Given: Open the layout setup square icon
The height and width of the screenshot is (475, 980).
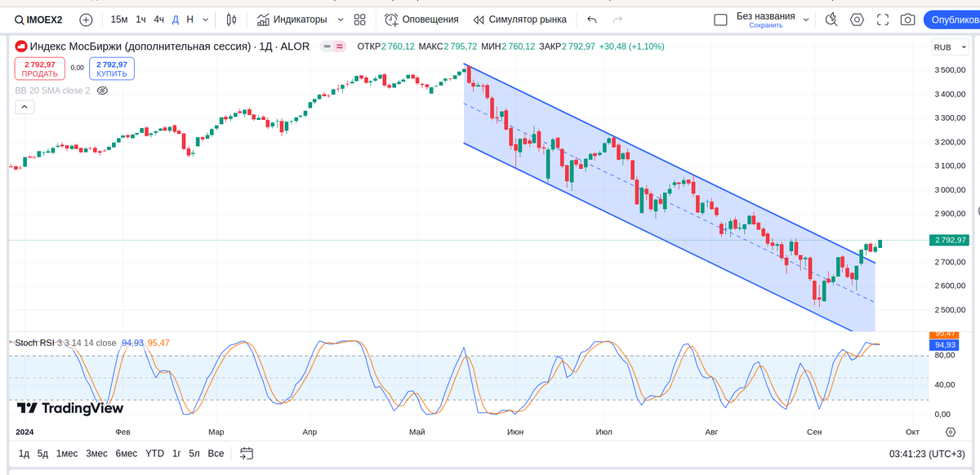Looking at the screenshot, I should pyautogui.click(x=719, y=19).
